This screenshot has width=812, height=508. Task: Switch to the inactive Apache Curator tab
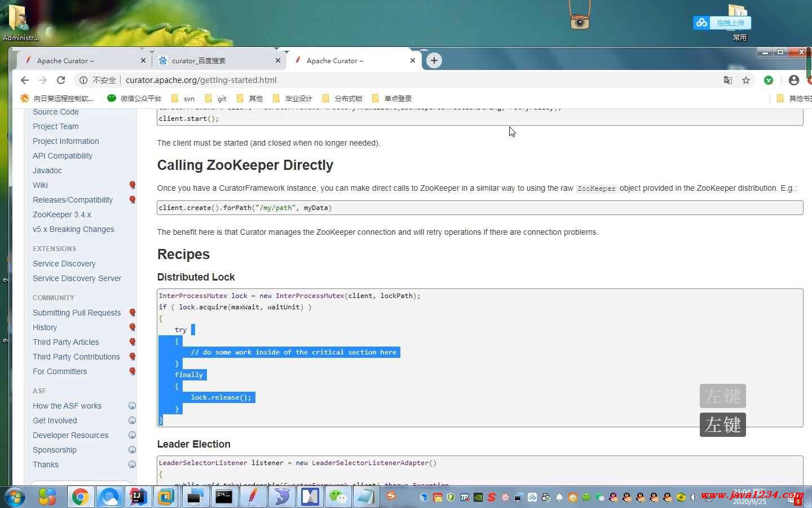click(x=85, y=60)
